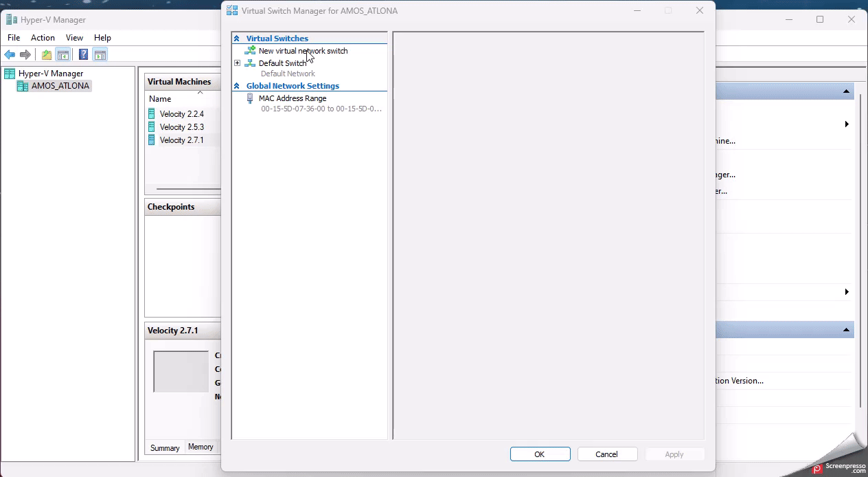Click the sort arrow above Name column

(x=201, y=92)
